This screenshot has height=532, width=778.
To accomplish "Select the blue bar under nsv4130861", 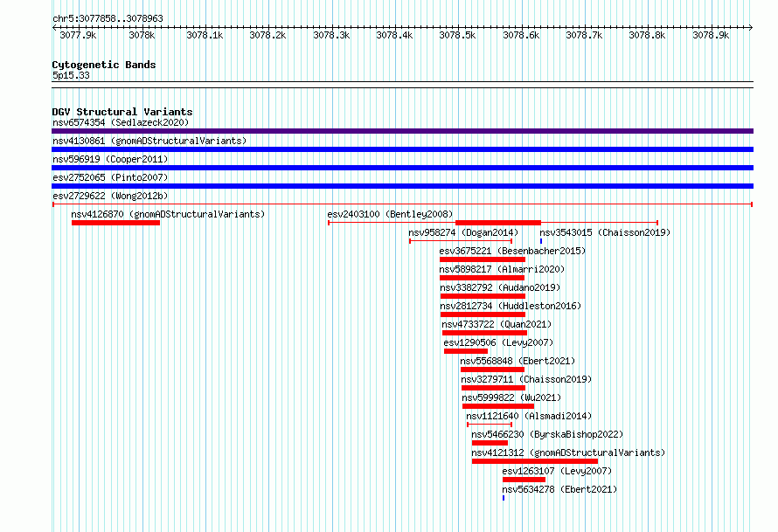I will pyautogui.click(x=402, y=149).
